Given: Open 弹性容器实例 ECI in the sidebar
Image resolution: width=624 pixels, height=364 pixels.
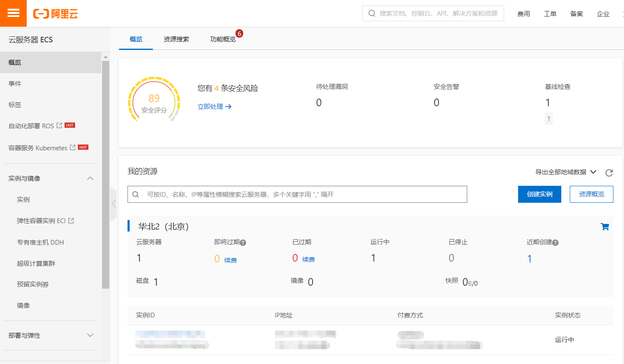Looking at the screenshot, I should click(x=41, y=221).
